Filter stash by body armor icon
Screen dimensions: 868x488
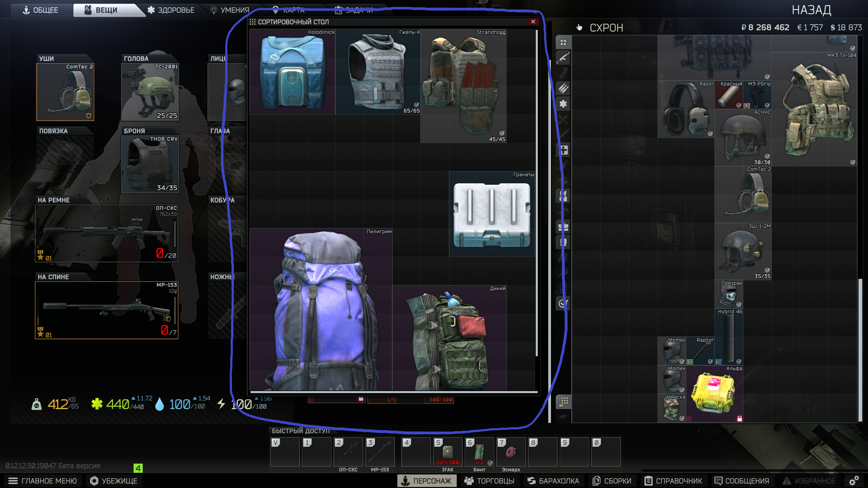[x=563, y=242]
